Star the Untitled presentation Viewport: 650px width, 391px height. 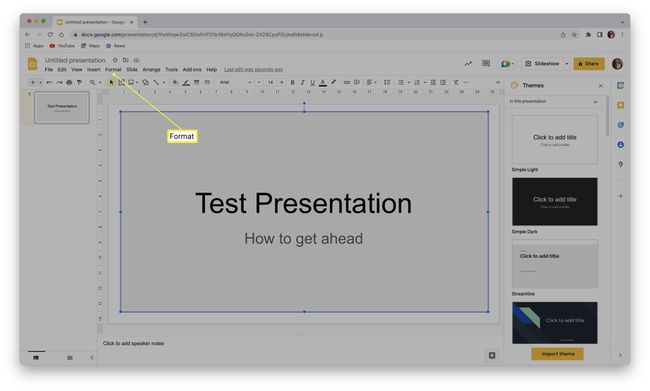coord(115,60)
